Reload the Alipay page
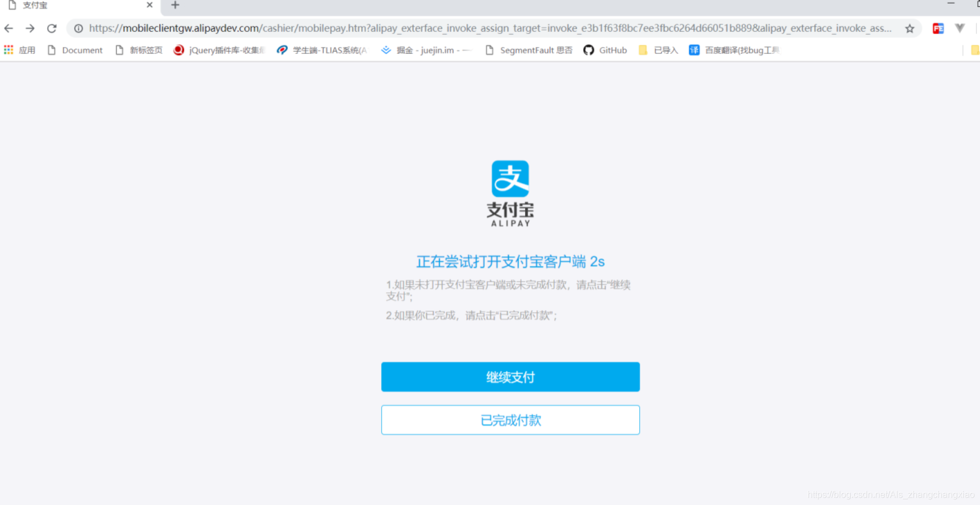Image resolution: width=980 pixels, height=505 pixels. pos(52,28)
